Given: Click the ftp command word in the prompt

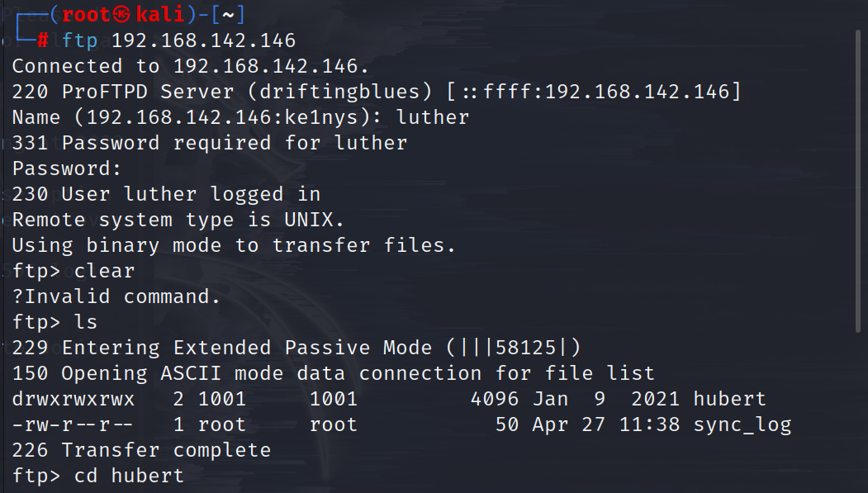Looking at the screenshot, I should (80, 40).
